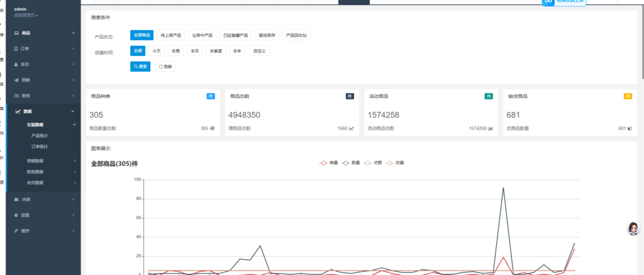
Task: Click the bar chart icon after 1574258
Action: (x=491, y=128)
